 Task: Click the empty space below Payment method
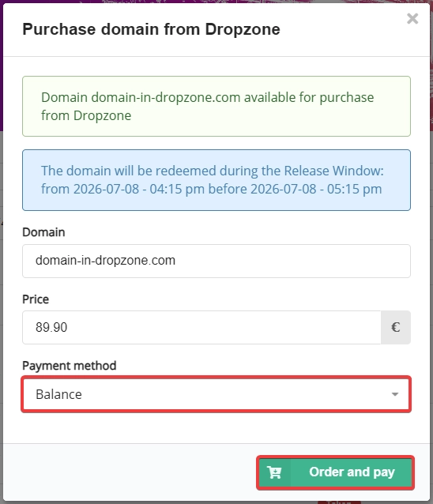pyautogui.click(x=216, y=427)
